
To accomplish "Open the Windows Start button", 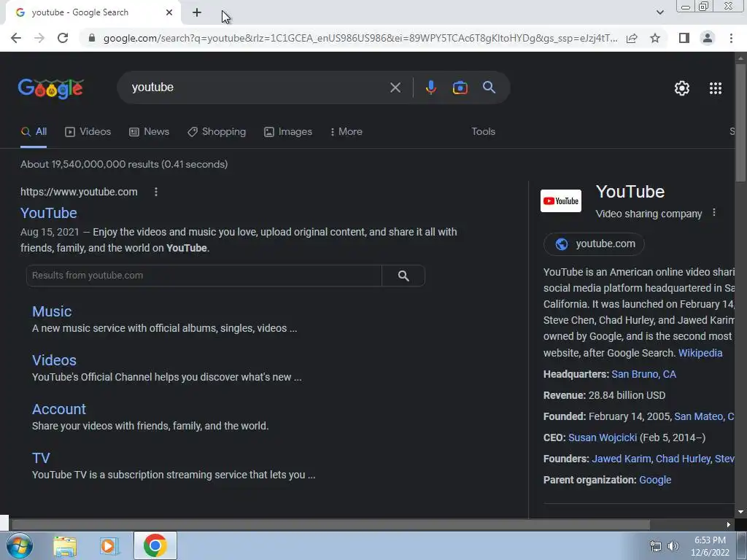I will pyautogui.click(x=19, y=545).
